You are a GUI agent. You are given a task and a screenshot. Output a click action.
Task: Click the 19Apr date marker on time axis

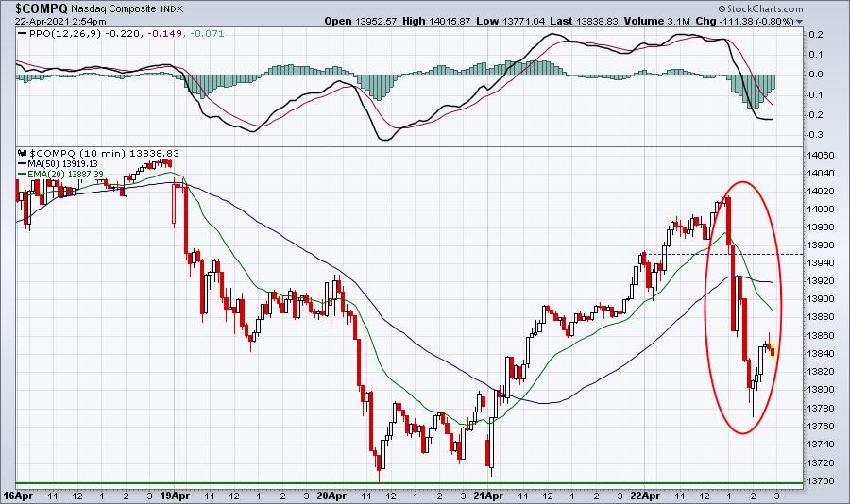pyautogui.click(x=177, y=496)
